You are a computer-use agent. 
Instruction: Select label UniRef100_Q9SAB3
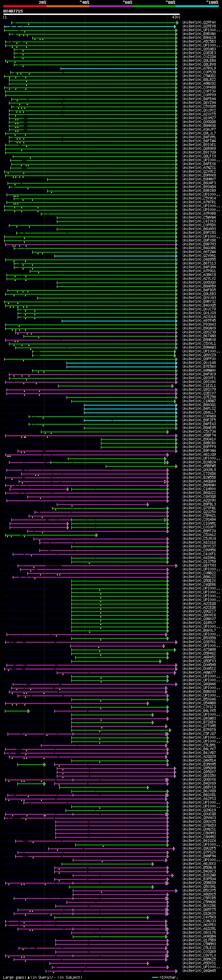[x=199, y=49]
